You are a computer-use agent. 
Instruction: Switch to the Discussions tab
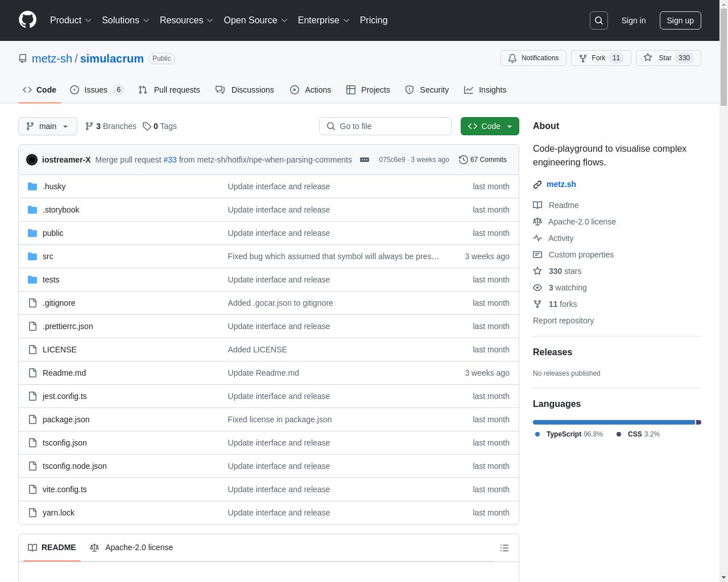[x=245, y=90]
